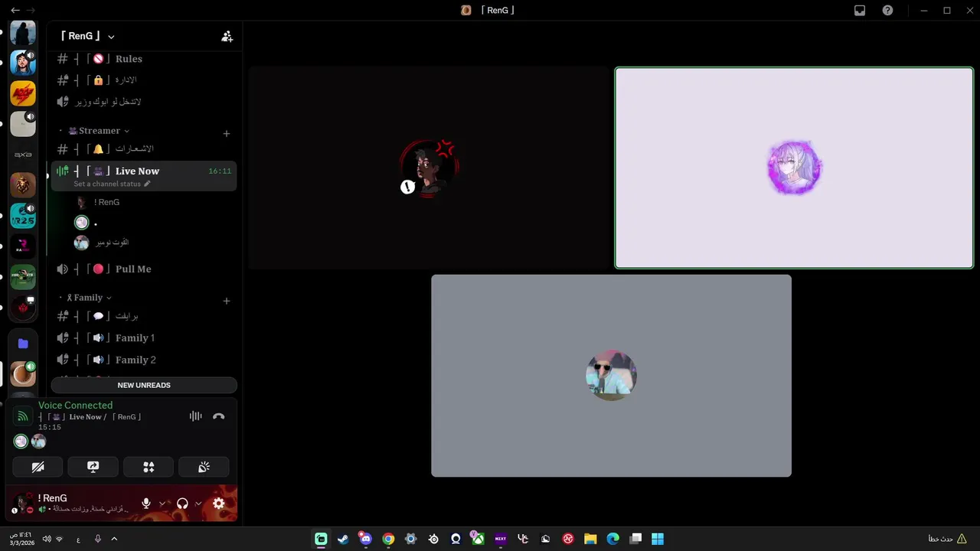Open Steam from the taskbar
Viewport: 980px width, 551px height.
click(x=343, y=539)
